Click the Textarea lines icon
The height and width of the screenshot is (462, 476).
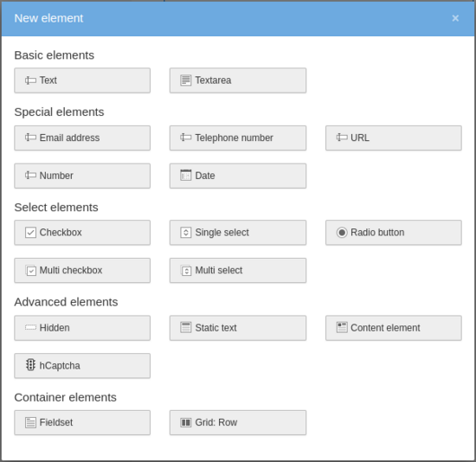[186, 80]
